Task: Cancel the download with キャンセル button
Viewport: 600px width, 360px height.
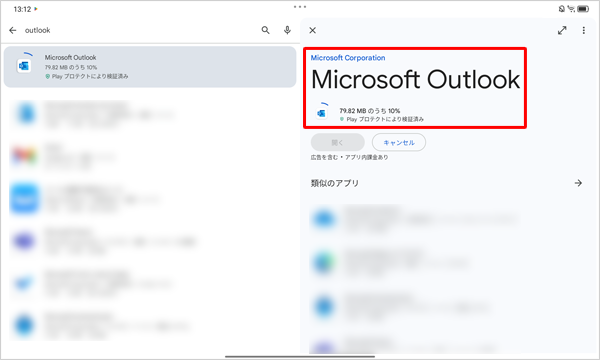Action: pyautogui.click(x=399, y=142)
